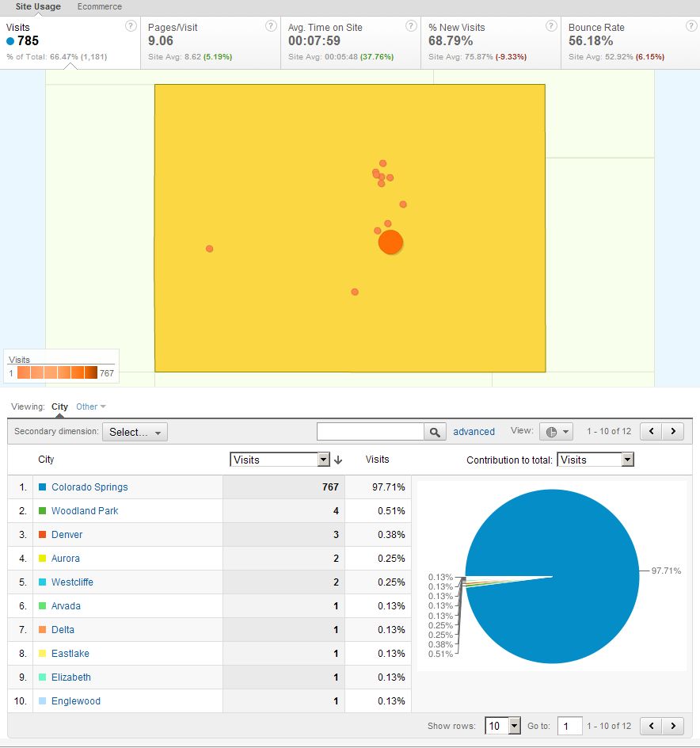Select the Avg. Time on Site tab

point(351,43)
